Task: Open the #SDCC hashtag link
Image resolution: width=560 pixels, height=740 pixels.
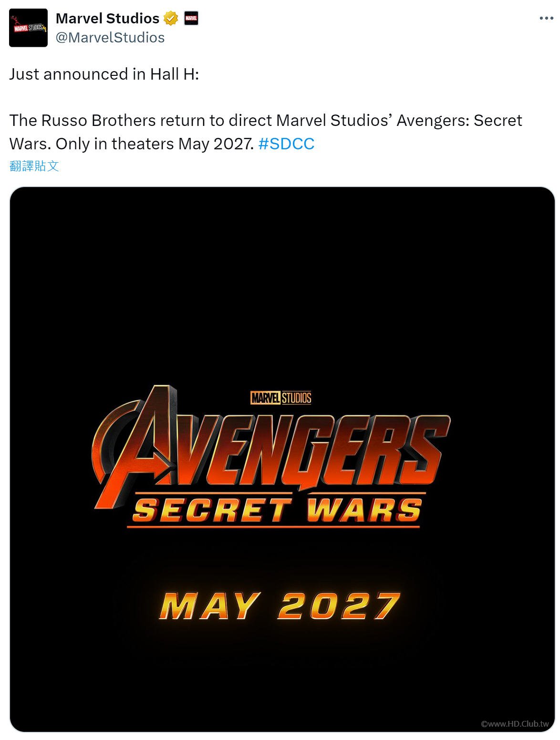Action: pyautogui.click(x=286, y=144)
